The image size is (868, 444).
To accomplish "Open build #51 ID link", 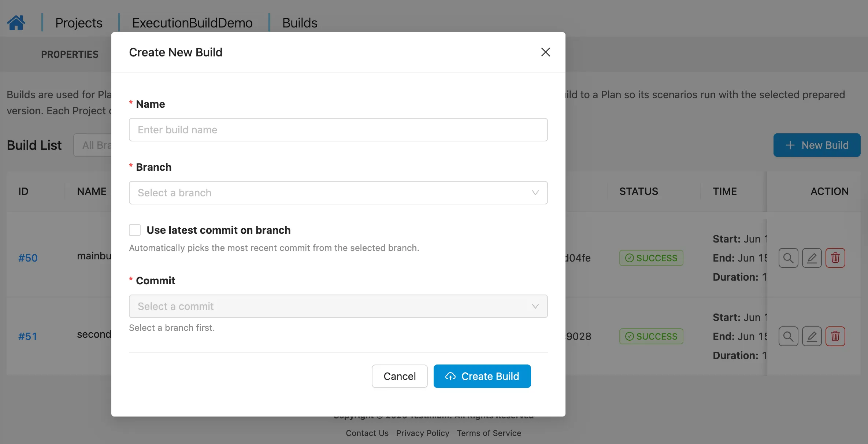I will [x=28, y=336].
